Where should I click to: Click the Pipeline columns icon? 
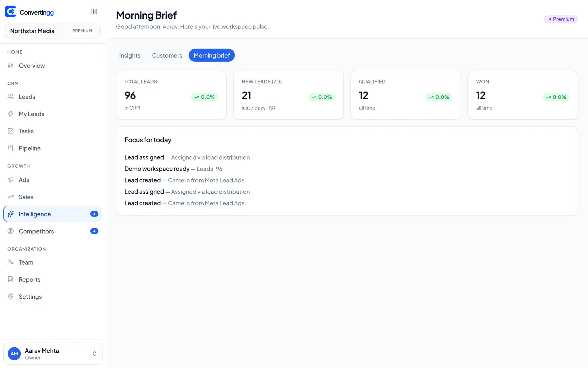pyautogui.click(x=11, y=148)
